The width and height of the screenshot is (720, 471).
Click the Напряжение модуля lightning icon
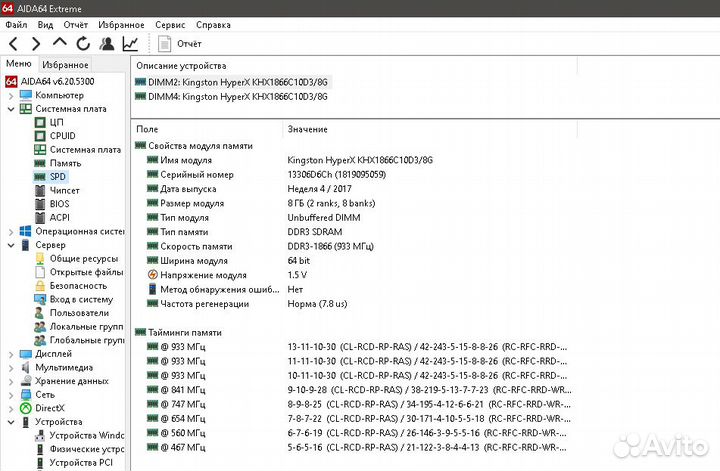pos(152,275)
